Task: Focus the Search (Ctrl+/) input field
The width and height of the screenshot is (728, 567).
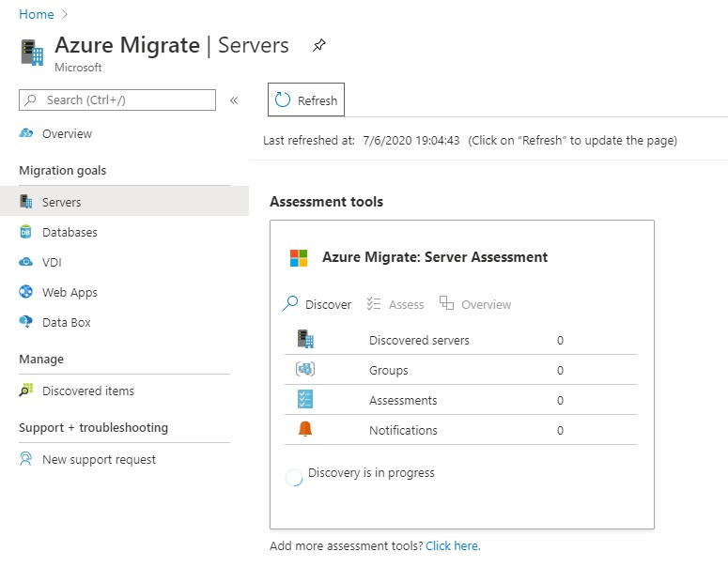Action: point(117,100)
